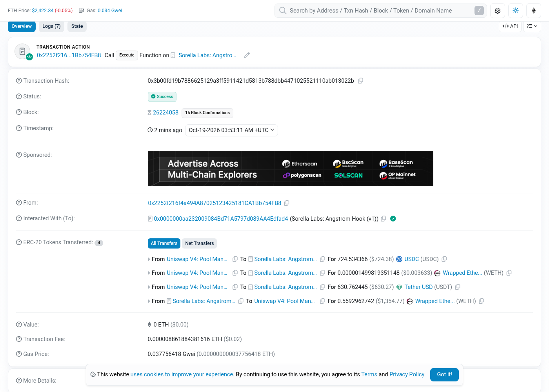Copy the Interacted With contract address
549x392 pixels.
point(384,219)
